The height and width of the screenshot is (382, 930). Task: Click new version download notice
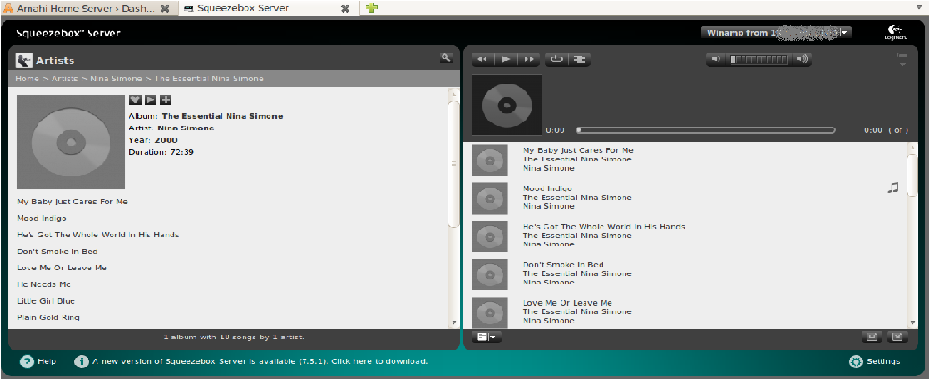pos(260,361)
